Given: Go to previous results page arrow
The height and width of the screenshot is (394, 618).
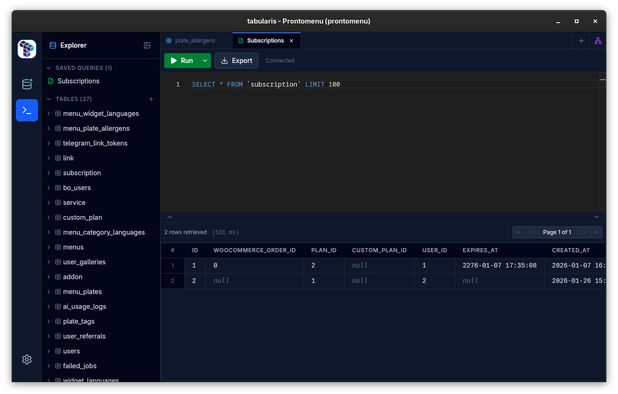Looking at the screenshot, I should click(x=531, y=232).
